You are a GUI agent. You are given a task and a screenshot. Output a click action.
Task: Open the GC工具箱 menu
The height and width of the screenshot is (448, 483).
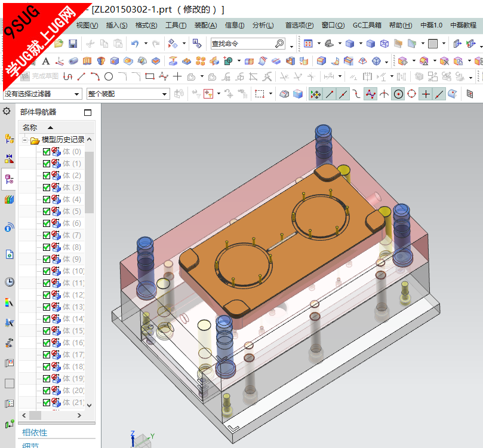(x=367, y=25)
